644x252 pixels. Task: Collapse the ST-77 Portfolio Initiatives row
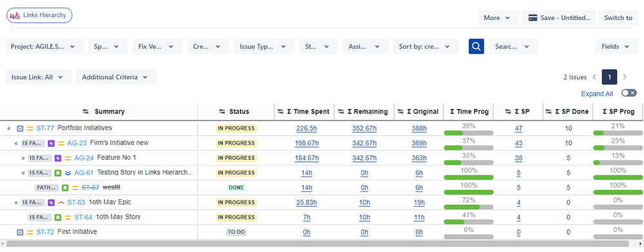tap(9, 128)
